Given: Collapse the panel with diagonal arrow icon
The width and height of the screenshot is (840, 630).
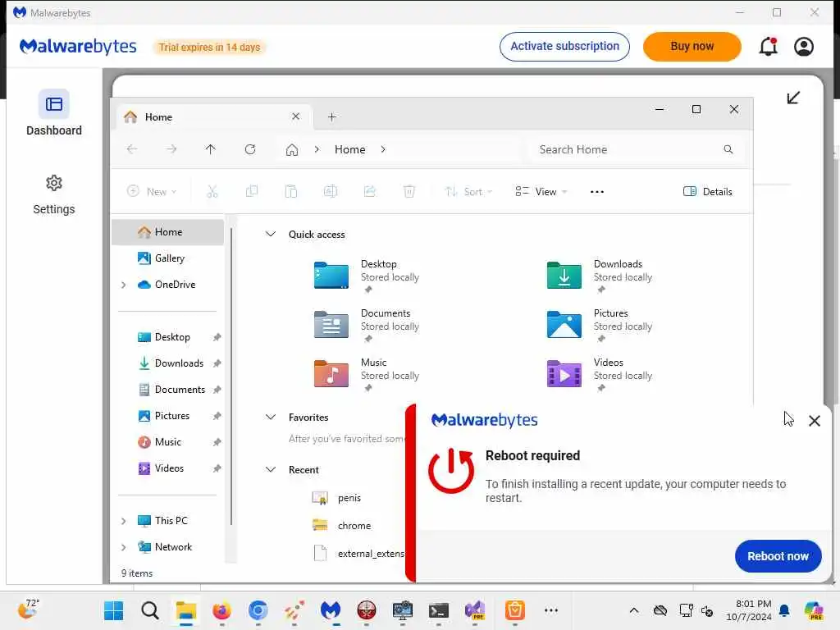Looking at the screenshot, I should click(x=793, y=98).
